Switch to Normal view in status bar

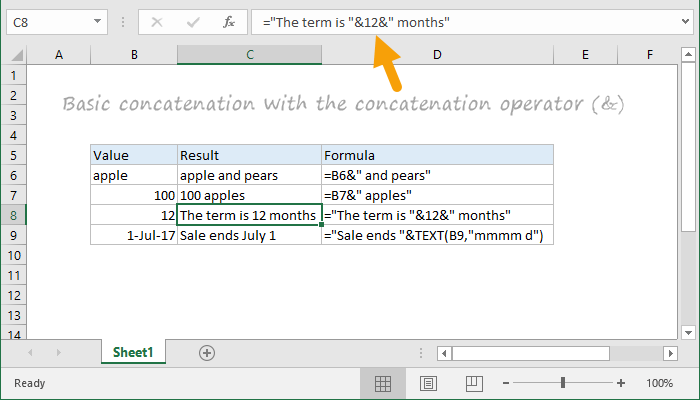pos(382,383)
